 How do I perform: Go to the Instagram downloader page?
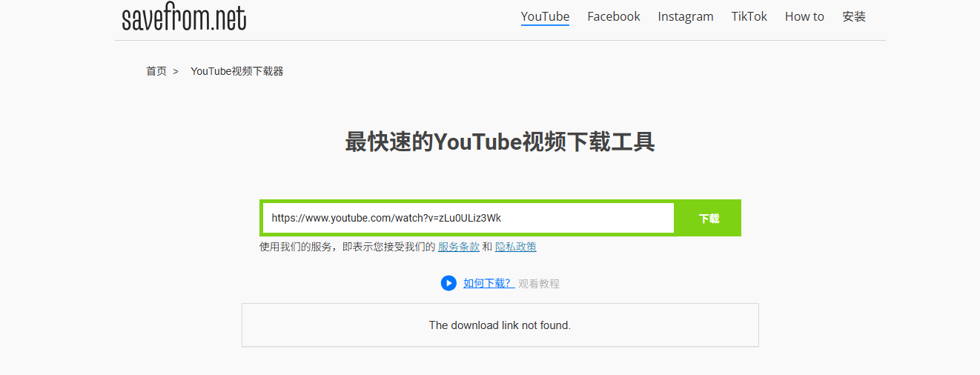[x=685, y=16]
